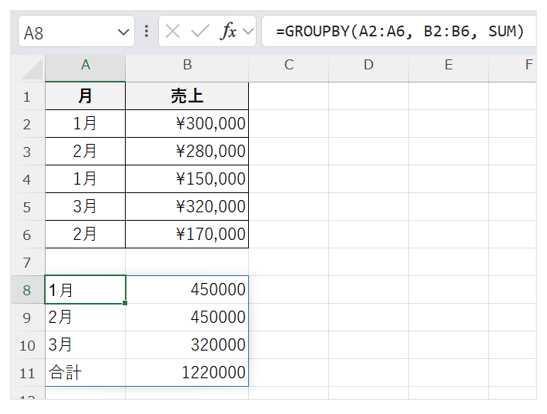
Task: Select row 4 header
Action: point(28,179)
